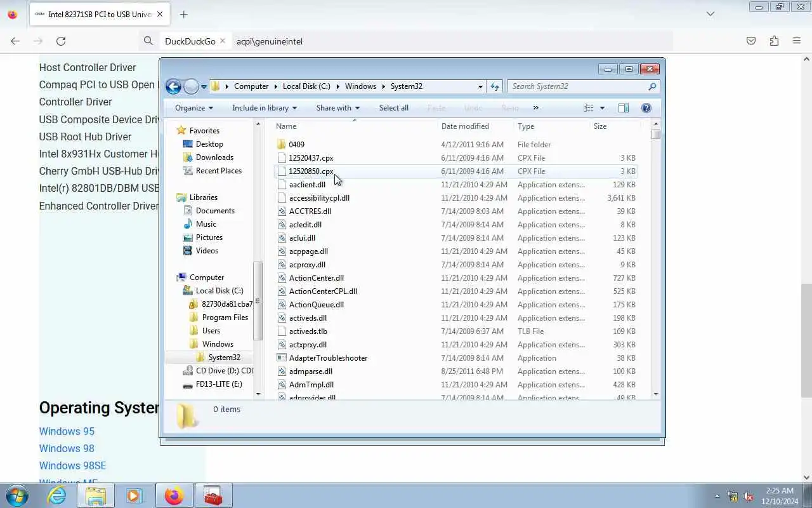Click Local Disk (C:) breadcrumb segment
812x508 pixels.
(x=306, y=86)
